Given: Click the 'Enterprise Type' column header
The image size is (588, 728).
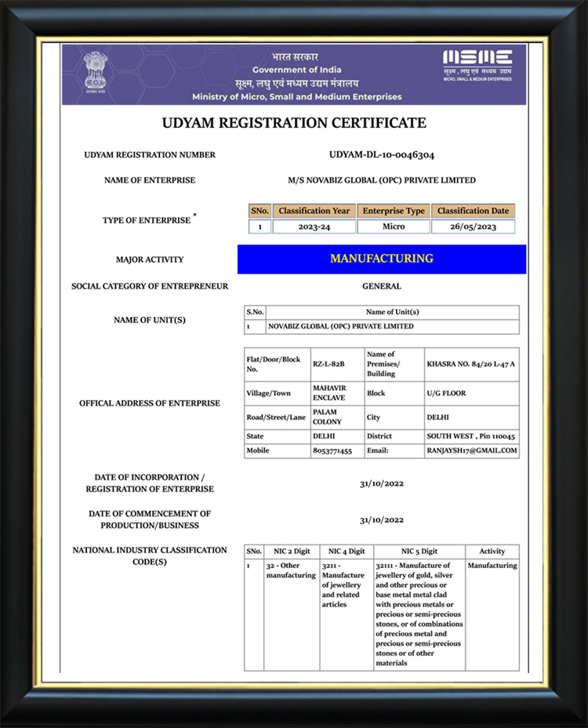Looking at the screenshot, I should [394, 211].
